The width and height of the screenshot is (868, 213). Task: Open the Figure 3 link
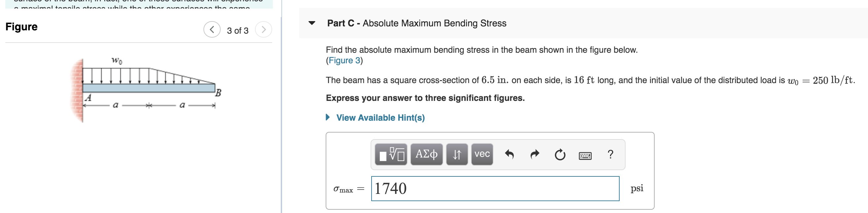344,60
